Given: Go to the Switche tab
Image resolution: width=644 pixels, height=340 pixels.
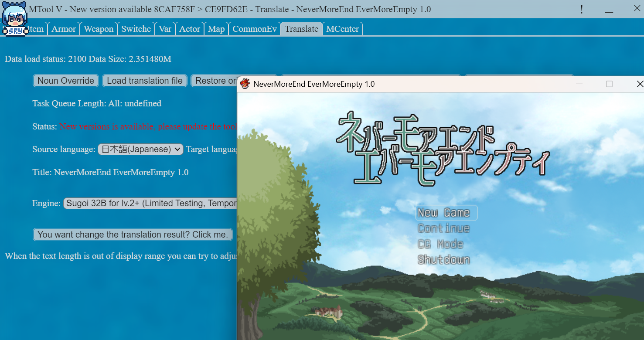Looking at the screenshot, I should (136, 29).
